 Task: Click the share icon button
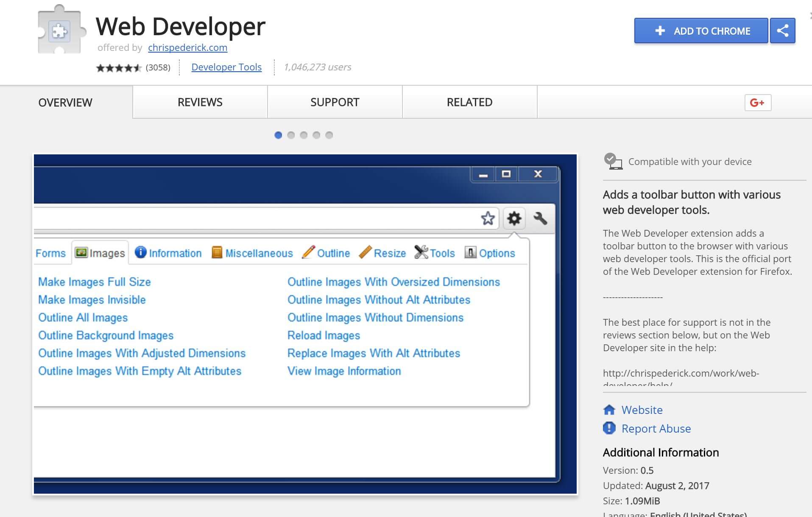[782, 31]
